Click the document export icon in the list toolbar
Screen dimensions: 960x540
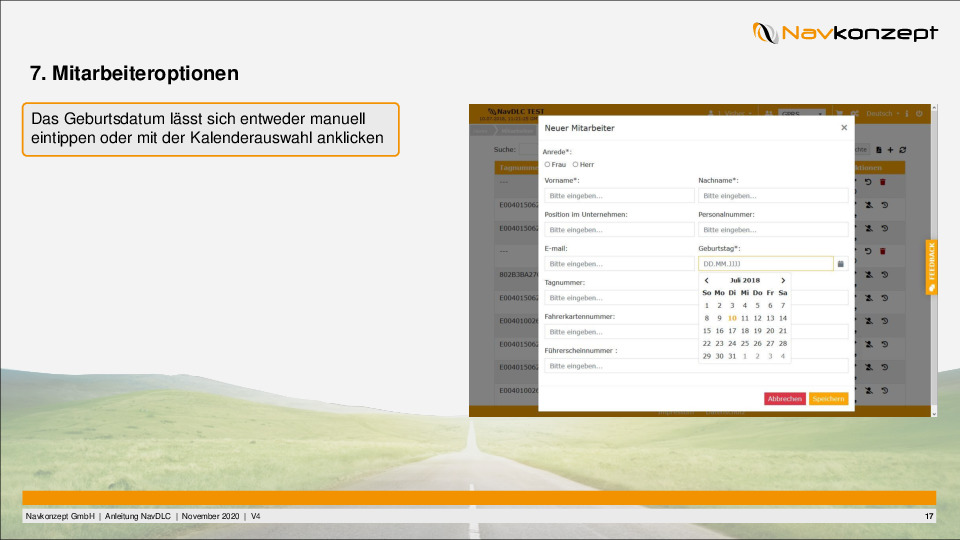pos(879,149)
